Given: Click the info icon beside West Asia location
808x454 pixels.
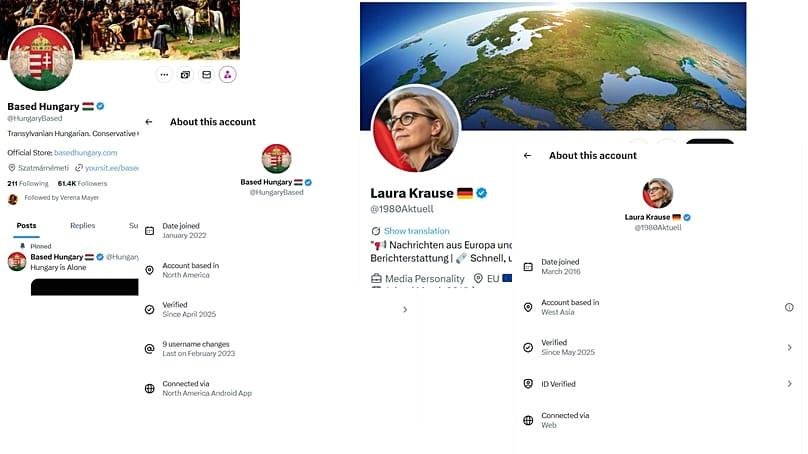Looking at the screenshot, I should coord(789,307).
